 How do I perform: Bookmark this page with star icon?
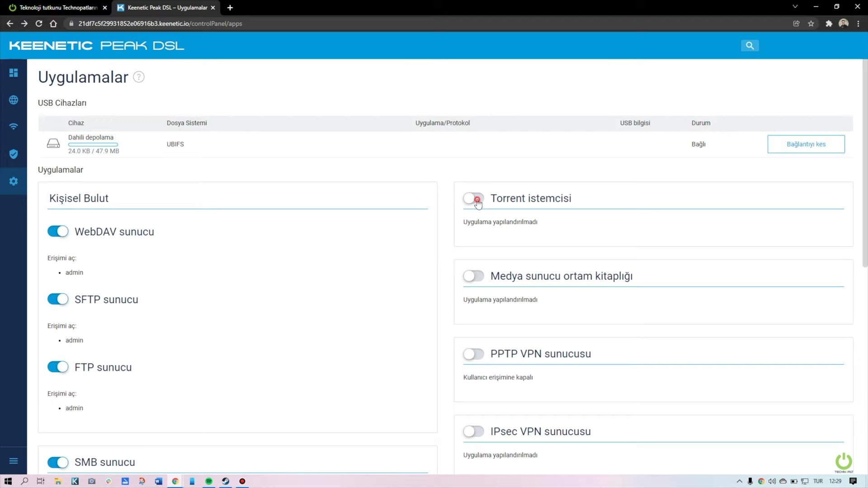tap(811, 23)
